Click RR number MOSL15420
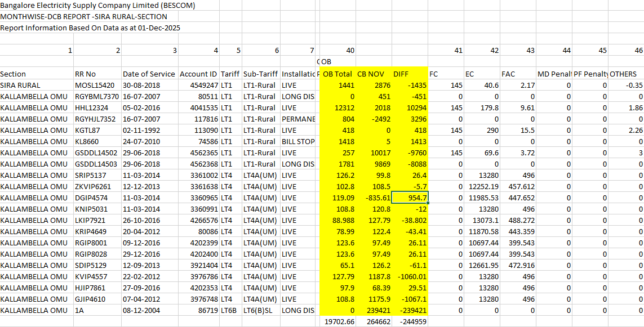 [x=95, y=85]
